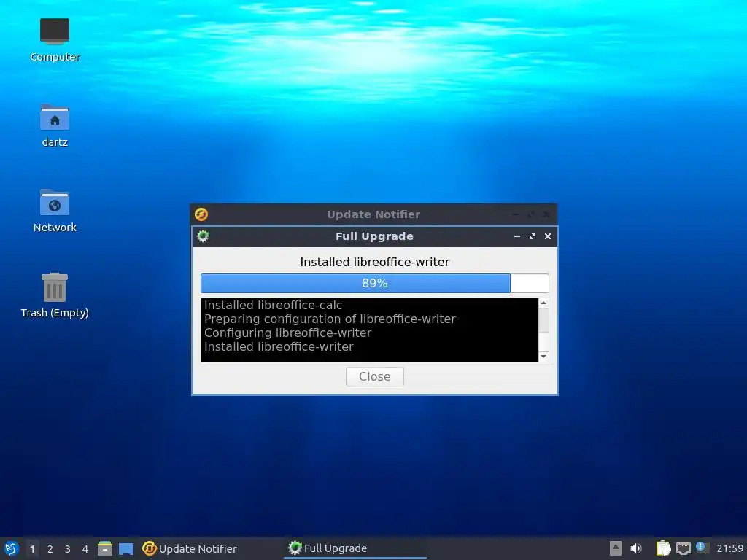Open the clipboard manager tray icon
The width and height of the screenshot is (747, 560).
click(663, 548)
